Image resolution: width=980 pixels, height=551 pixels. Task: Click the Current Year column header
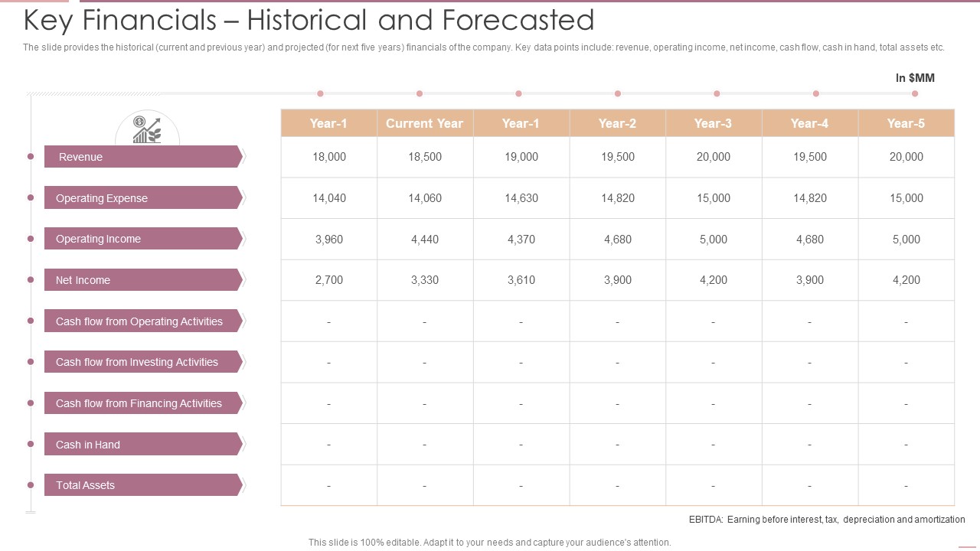click(x=425, y=123)
